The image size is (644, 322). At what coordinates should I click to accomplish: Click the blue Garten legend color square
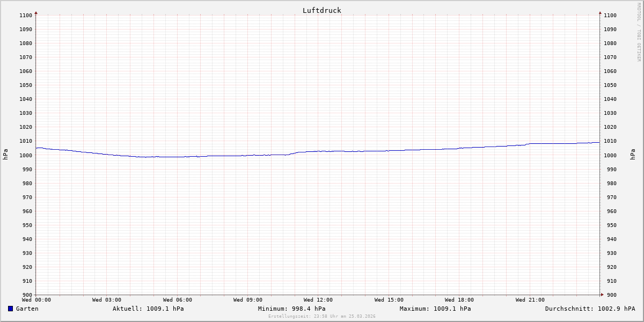(x=10, y=309)
